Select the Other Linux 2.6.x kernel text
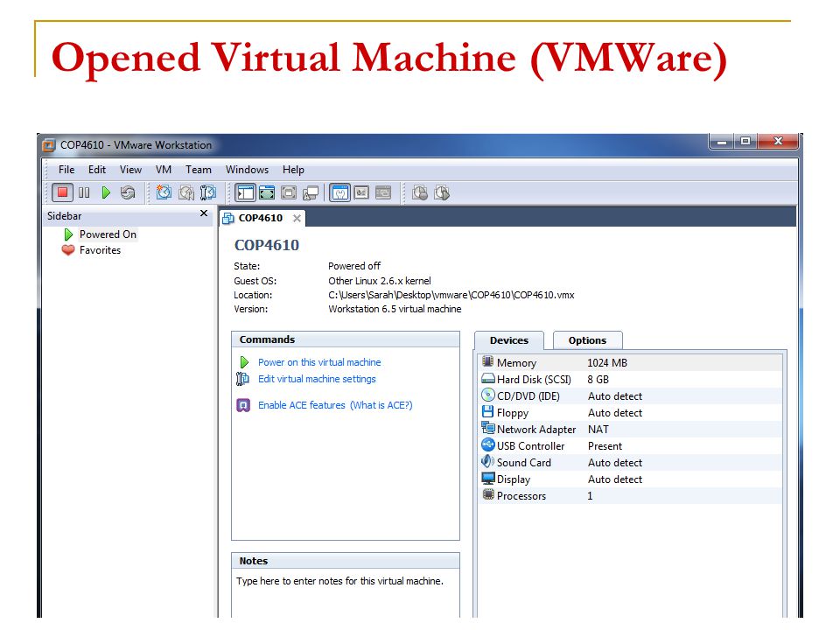The width and height of the screenshot is (840, 630). pos(379,281)
